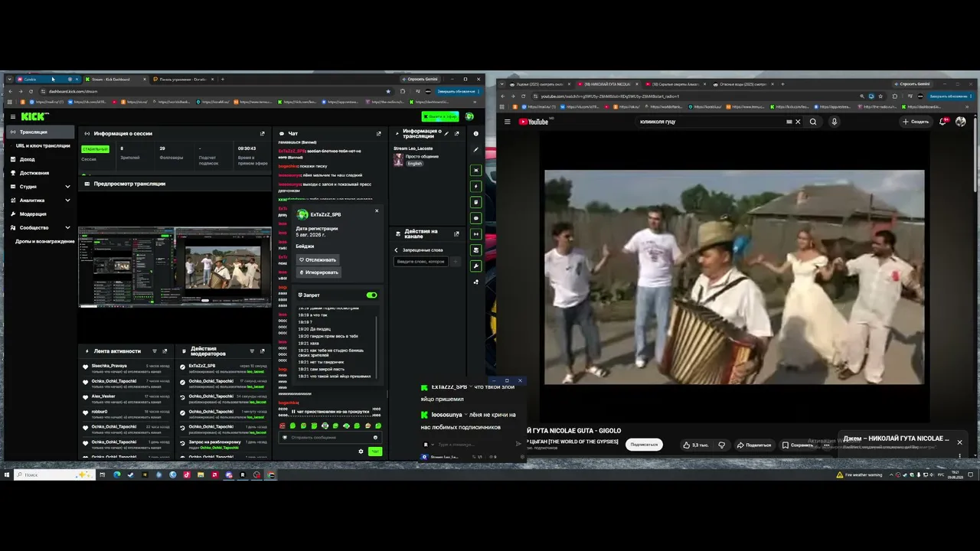Expand the Analytics section in Kick sidebar

[x=67, y=201]
